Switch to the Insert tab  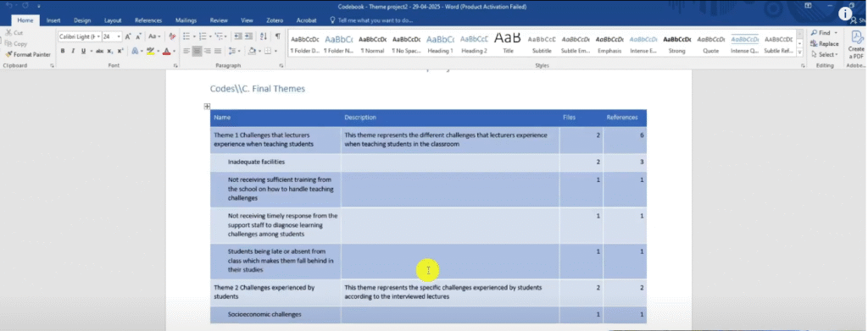[53, 20]
